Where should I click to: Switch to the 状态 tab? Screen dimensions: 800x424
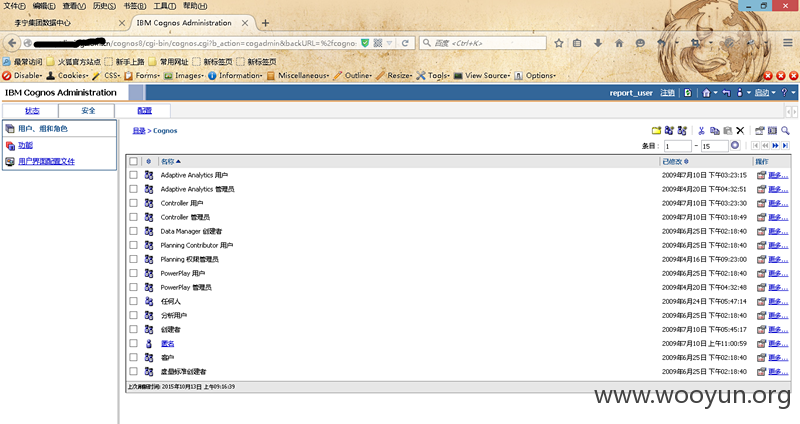(x=32, y=111)
